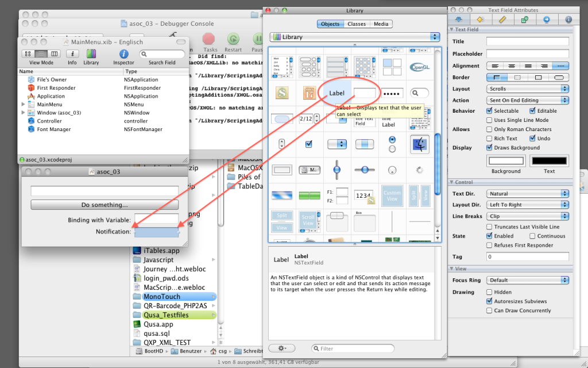
Task: Toggle the Draws Background checkbox
Action: [489, 148]
